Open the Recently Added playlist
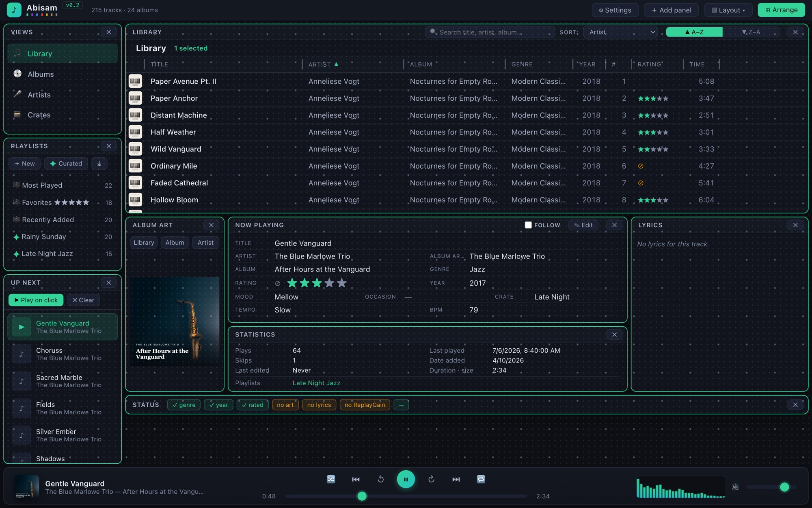Image resolution: width=812 pixels, height=508 pixels. click(63, 219)
